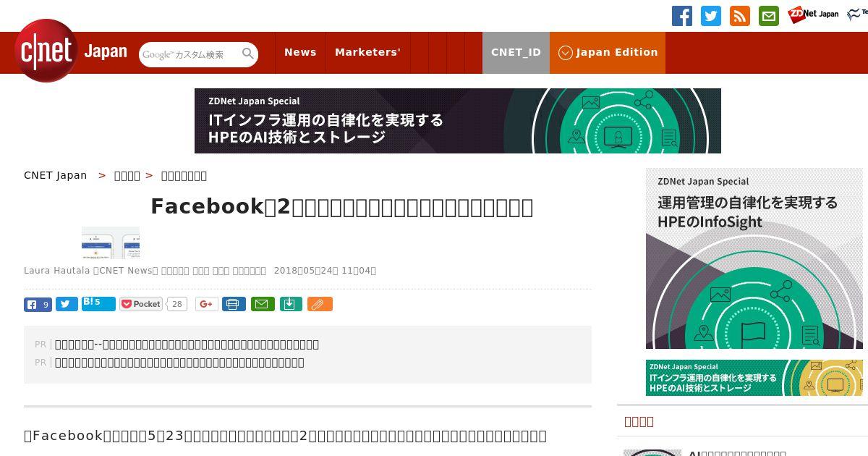Click the orange paperclip clip icon
Image resolution: width=868 pixels, height=456 pixels.
(x=319, y=304)
